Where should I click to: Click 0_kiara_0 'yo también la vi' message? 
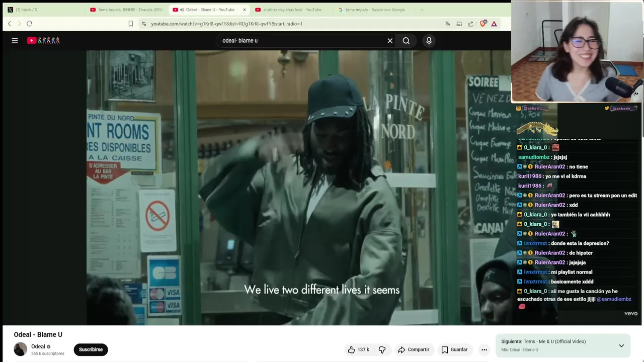[x=563, y=215]
